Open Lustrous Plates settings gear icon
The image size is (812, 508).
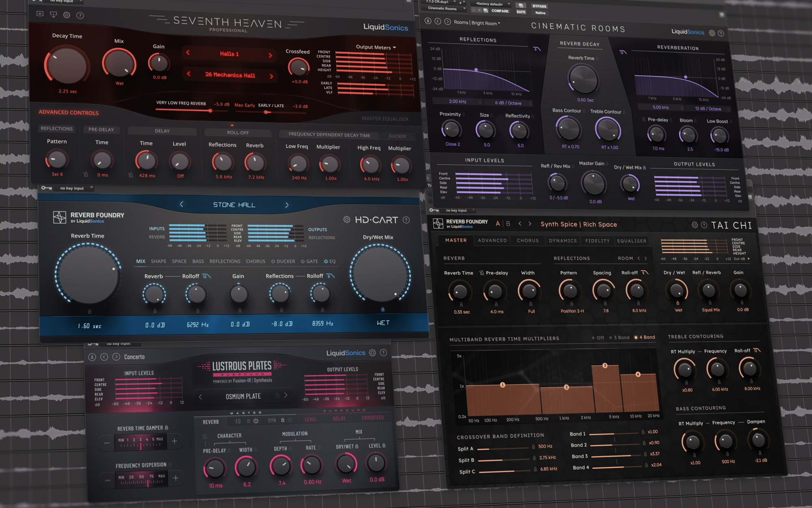coord(372,353)
